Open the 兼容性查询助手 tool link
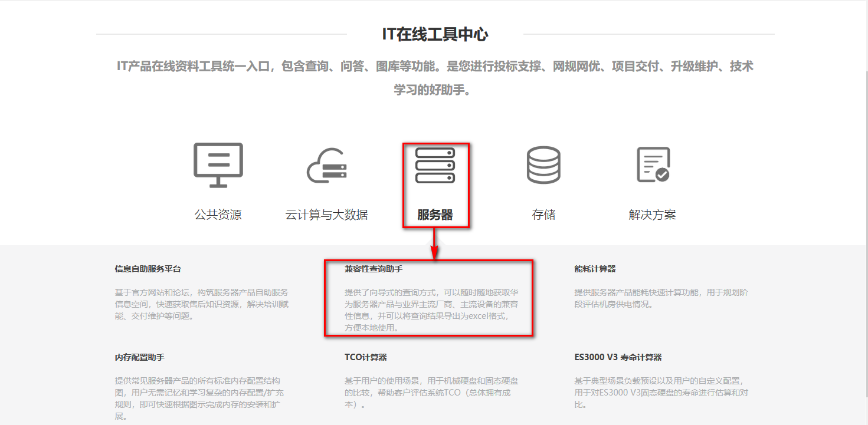Viewport: 868px width, 425px height. (374, 269)
